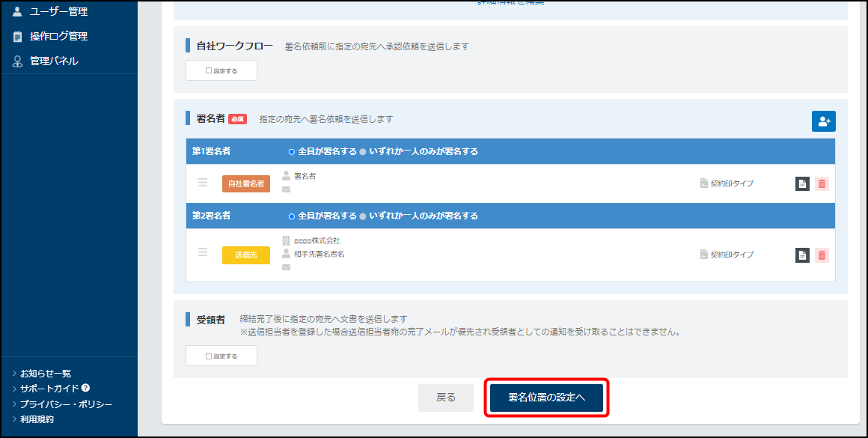Image resolution: width=868 pixels, height=438 pixels.
Task: Click the 署名位置の設定へ button
Action: 546,398
